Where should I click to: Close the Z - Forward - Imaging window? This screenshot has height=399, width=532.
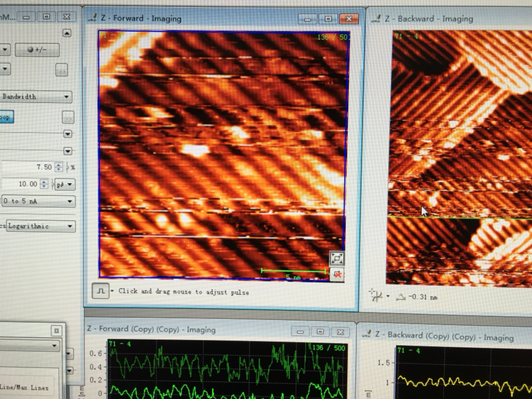(x=349, y=19)
